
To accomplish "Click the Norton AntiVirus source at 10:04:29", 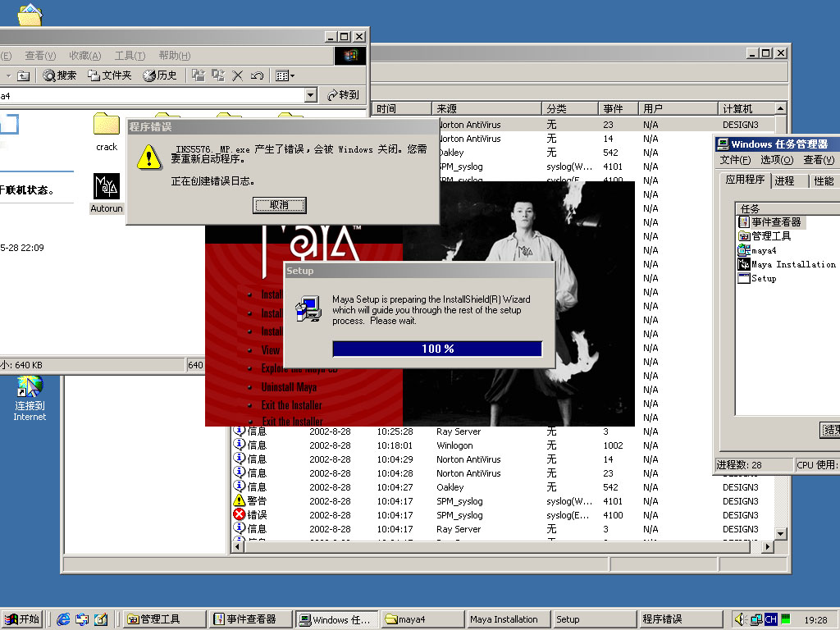I will (468, 459).
